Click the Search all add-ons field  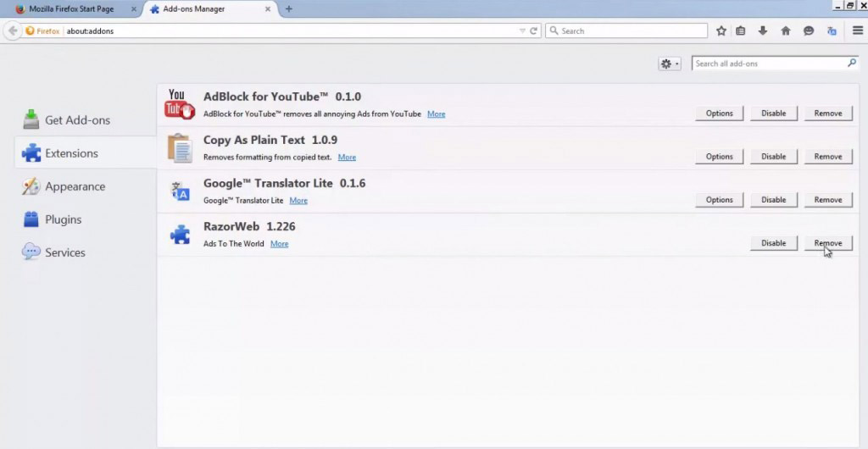(767, 64)
